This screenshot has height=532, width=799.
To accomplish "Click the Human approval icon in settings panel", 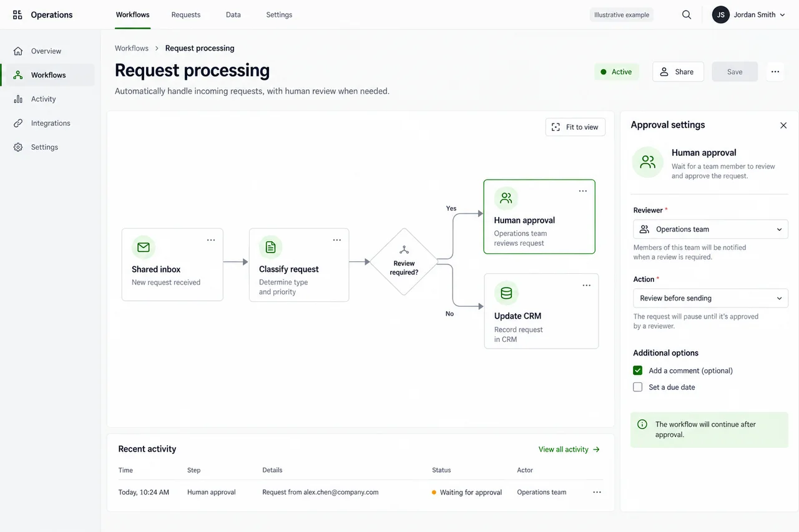I will pos(648,162).
